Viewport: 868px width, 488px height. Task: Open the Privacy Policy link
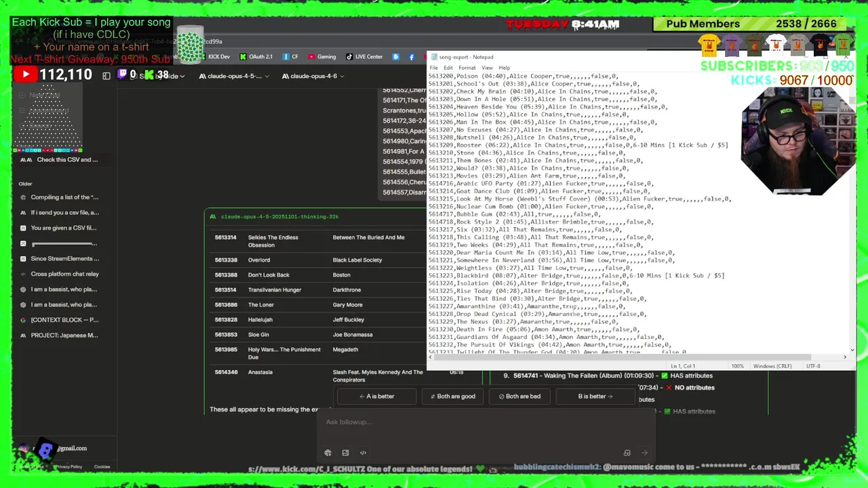pyautogui.click(x=68, y=466)
